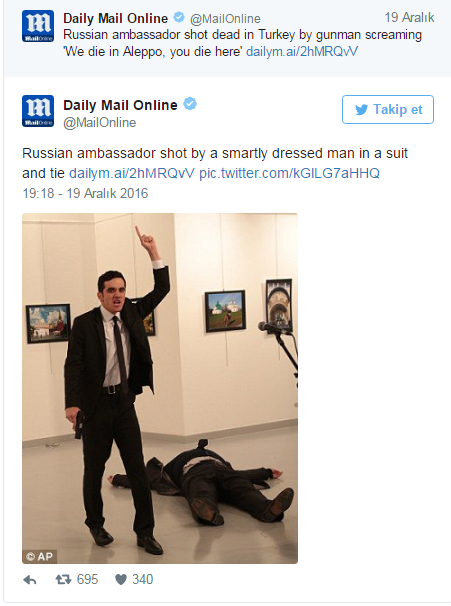Open the 19 Aralık date link at top right
451x606 pixels.
pos(409,17)
